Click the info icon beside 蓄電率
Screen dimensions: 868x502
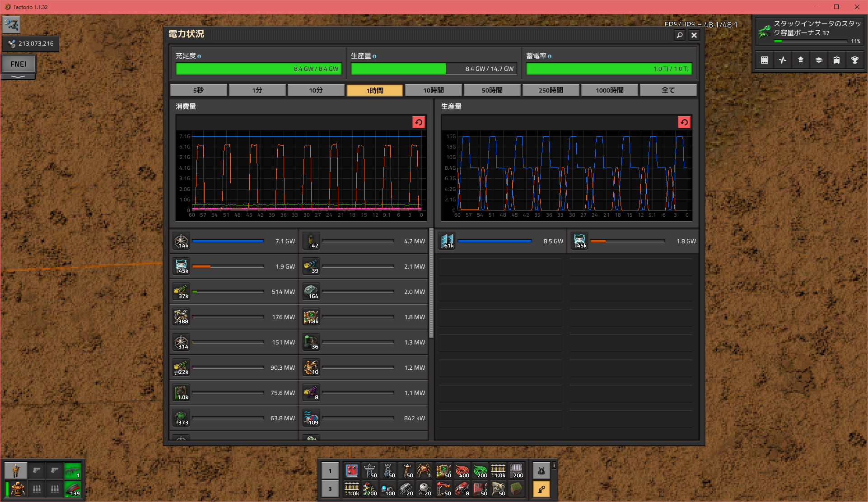point(550,56)
